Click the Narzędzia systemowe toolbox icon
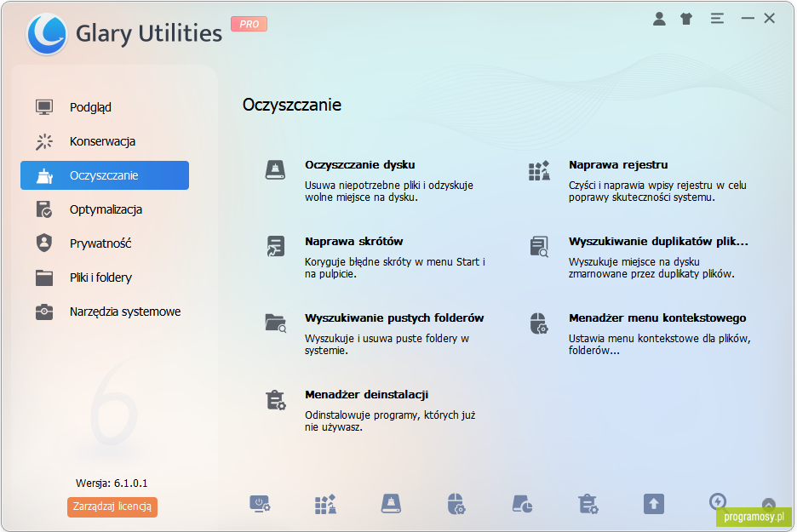 [x=44, y=312]
